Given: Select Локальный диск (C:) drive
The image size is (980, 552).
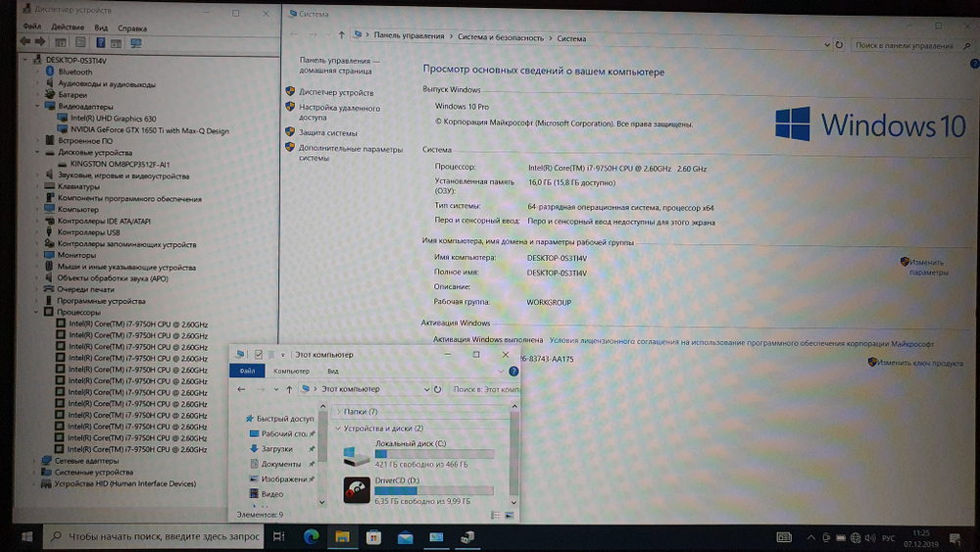Looking at the screenshot, I should (x=418, y=454).
